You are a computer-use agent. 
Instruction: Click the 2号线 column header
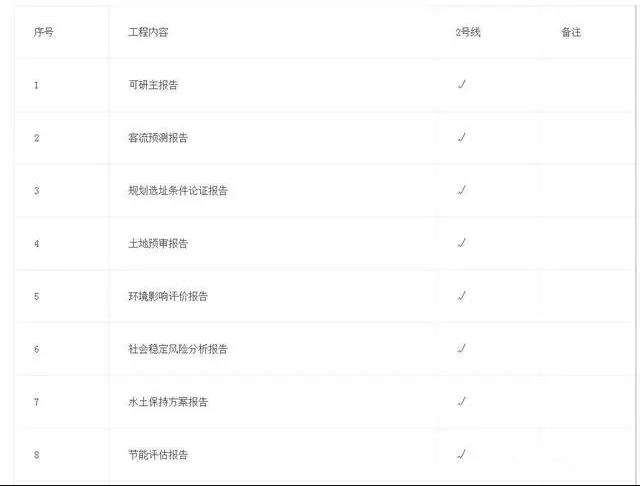pos(468,32)
